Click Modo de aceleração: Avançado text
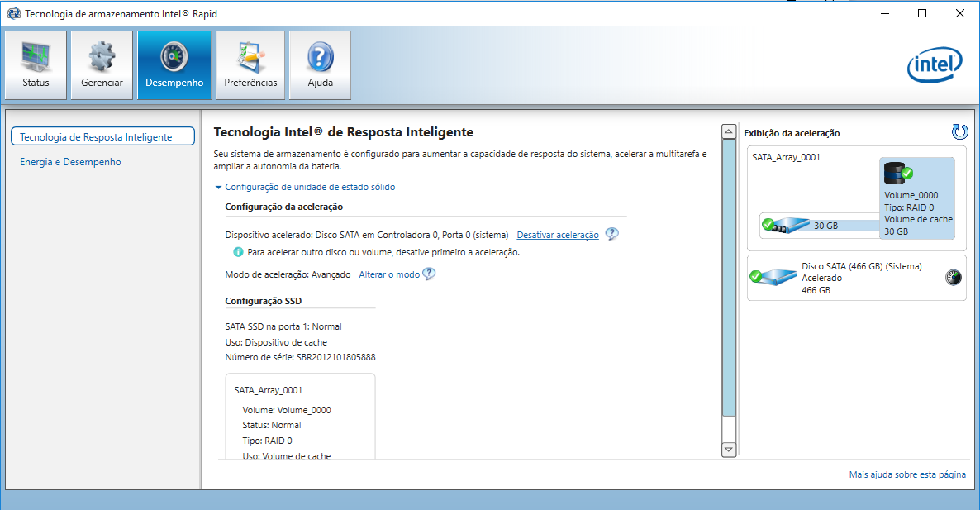The height and width of the screenshot is (510, 980). [288, 274]
